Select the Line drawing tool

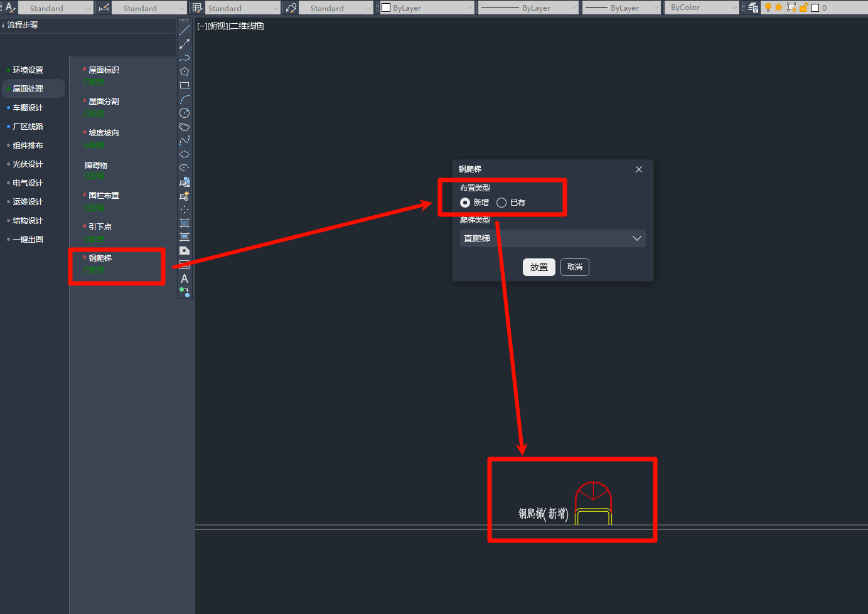pos(185,30)
